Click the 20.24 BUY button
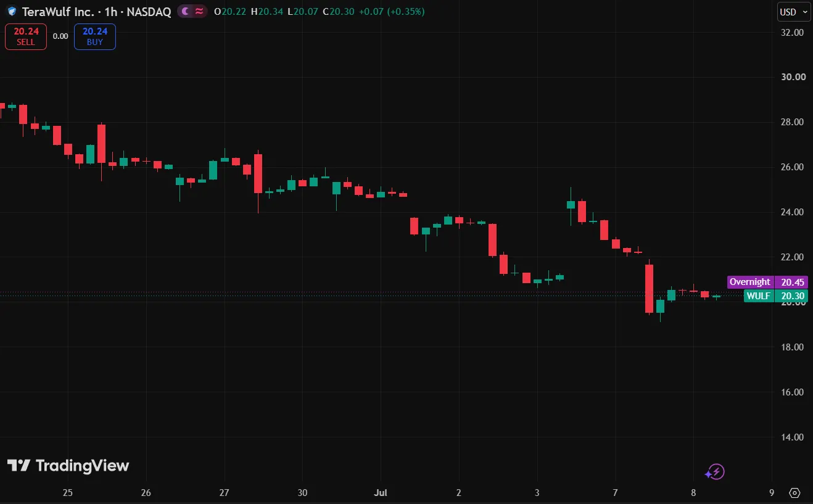813x504 pixels. 95,36
